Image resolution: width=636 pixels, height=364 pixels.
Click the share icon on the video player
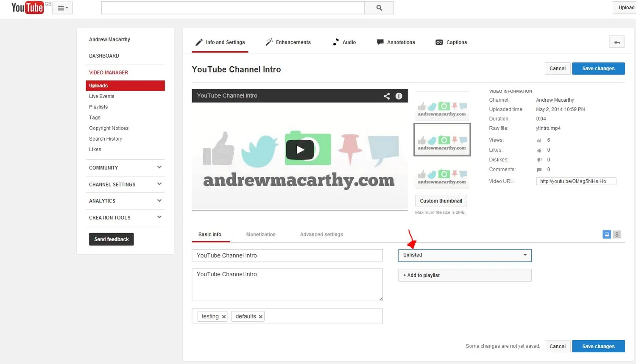click(x=386, y=96)
